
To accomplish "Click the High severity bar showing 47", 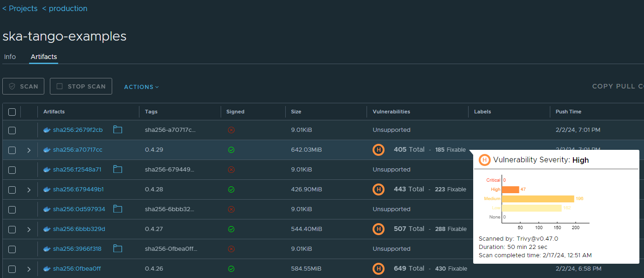I will pos(511,189).
